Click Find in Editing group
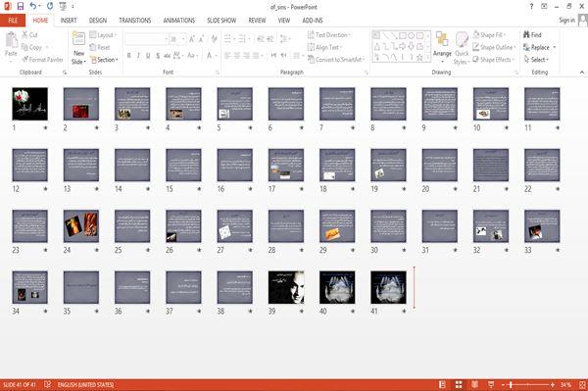Screen dimensions: 588x391 [x=532, y=35]
